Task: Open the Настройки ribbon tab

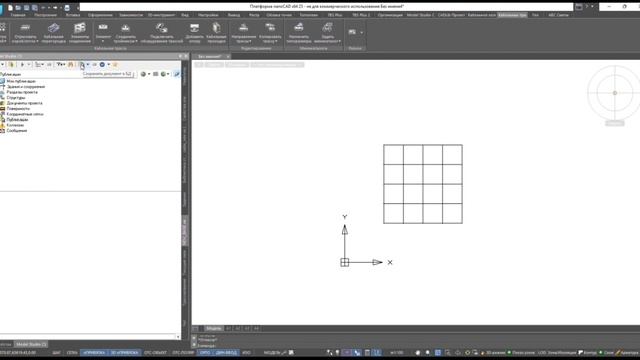Action: [x=208, y=15]
